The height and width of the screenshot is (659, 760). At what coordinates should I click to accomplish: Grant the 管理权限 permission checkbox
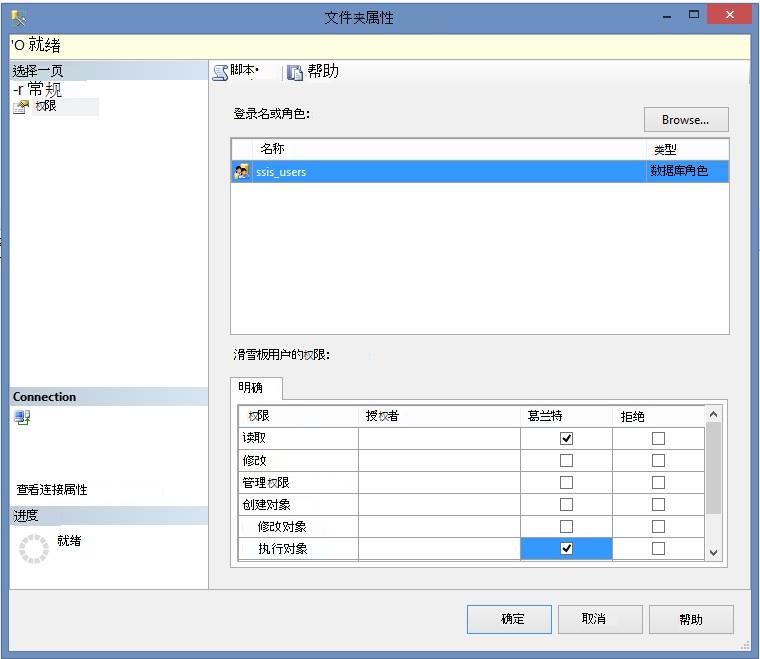pyautogui.click(x=566, y=482)
